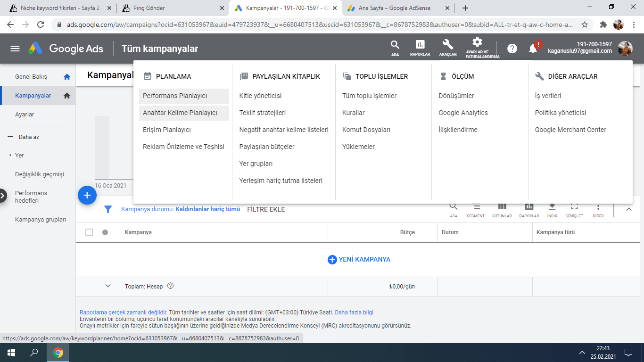
Task: Expand the side panel arrow at left edge
Action: [x=3, y=196]
